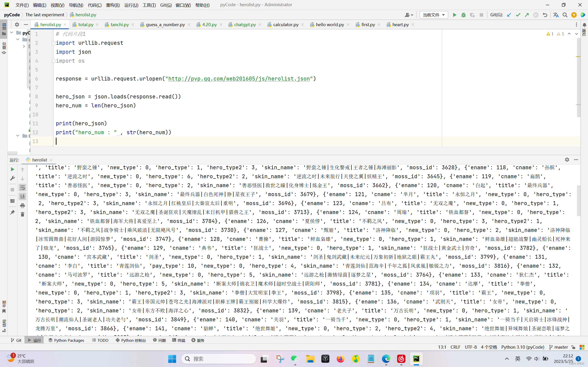The width and height of the screenshot is (588, 367).
Task: Collapse the pyCode project tree root
Action: point(11,33)
